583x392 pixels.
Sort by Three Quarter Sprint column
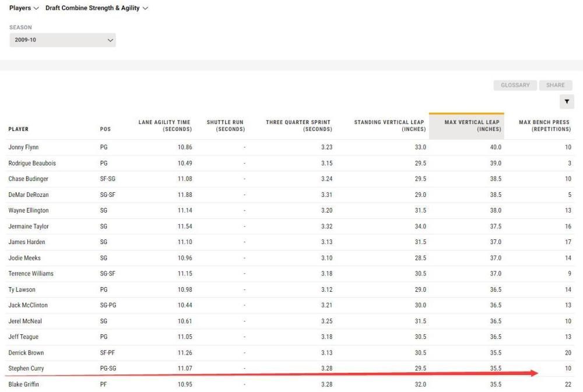click(298, 126)
